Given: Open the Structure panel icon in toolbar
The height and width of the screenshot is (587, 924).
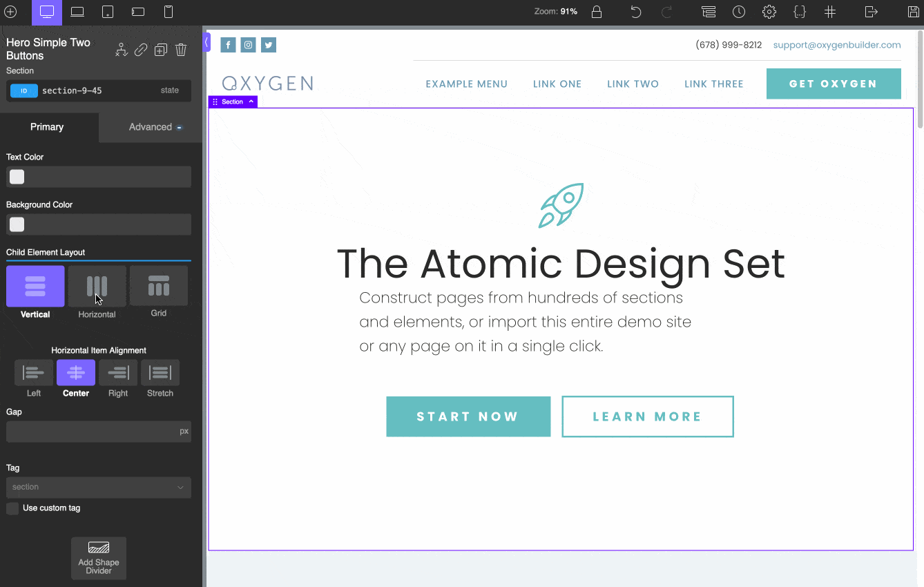Looking at the screenshot, I should point(708,12).
